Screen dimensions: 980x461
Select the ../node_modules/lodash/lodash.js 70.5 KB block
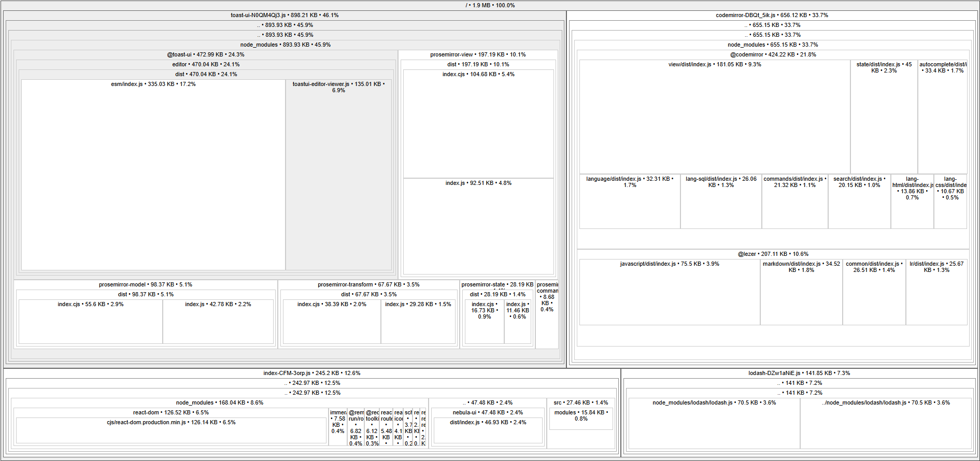(x=886, y=423)
